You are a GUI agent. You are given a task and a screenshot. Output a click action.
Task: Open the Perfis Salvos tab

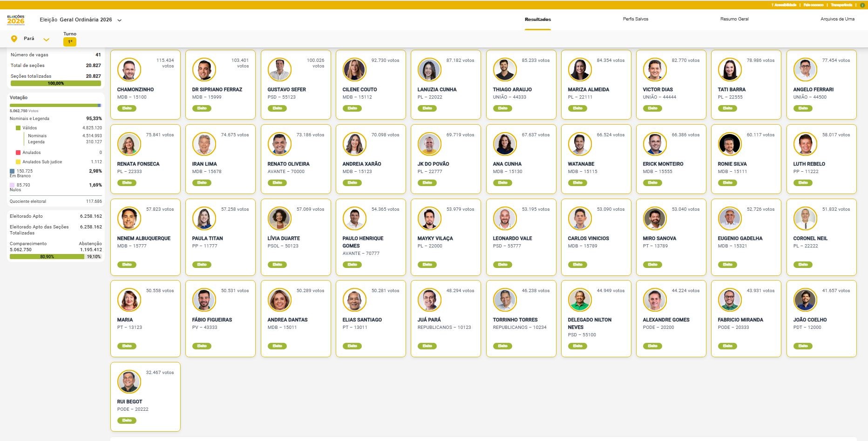click(636, 19)
